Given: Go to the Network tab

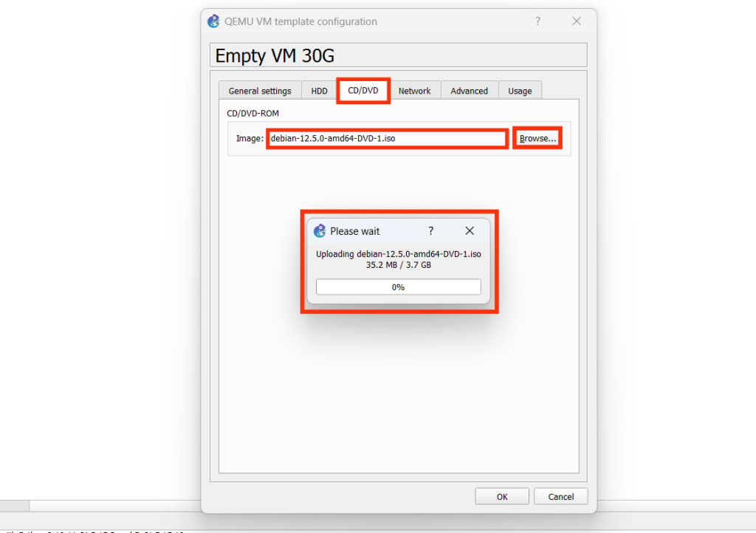Looking at the screenshot, I should click(414, 91).
